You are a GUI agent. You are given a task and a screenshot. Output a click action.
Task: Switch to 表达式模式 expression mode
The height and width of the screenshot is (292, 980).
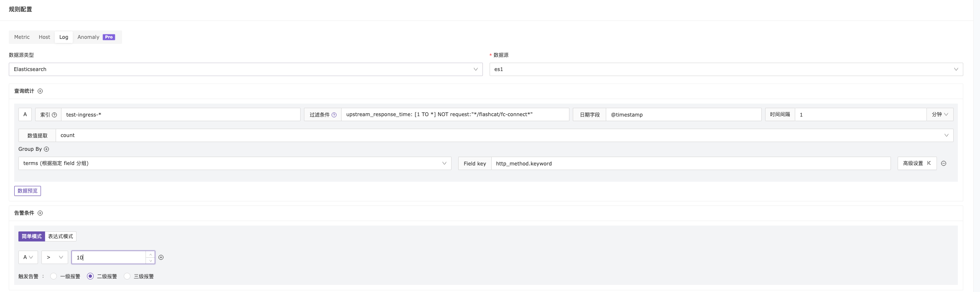(61, 236)
